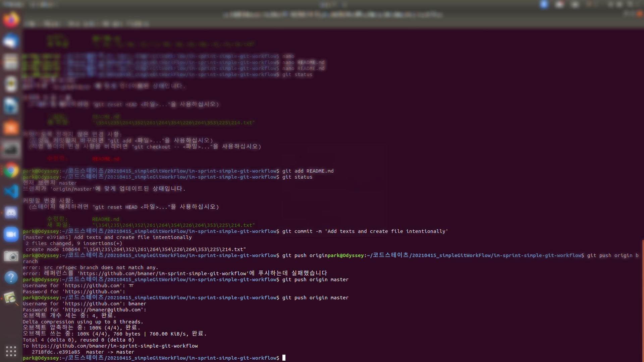Click at the terminal prompt cursor

point(284,358)
